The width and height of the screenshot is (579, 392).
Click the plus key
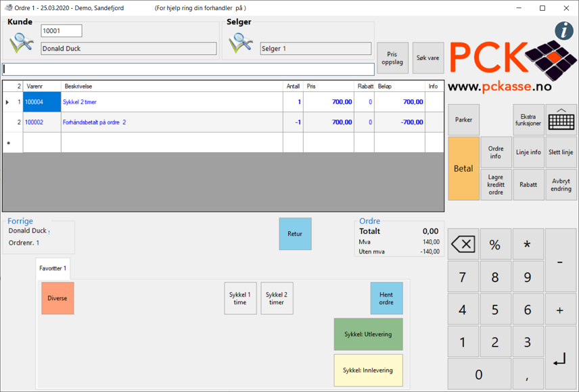pos(561,310)
